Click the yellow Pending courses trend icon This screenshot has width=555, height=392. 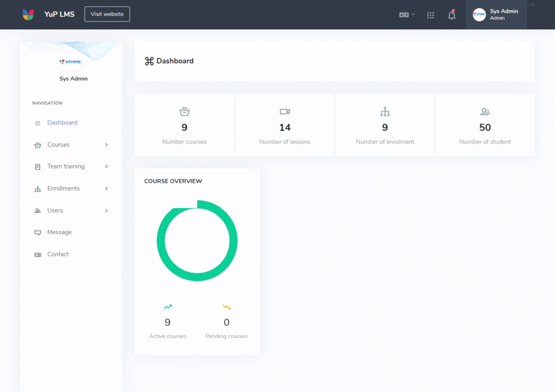(x=226, y=307)
